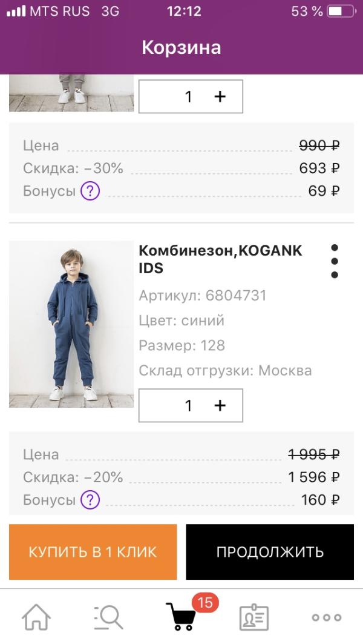Tap the cart badge showing 15
Image resolution: width=363 pixels, height=644 pixels.
pos(205,602)
